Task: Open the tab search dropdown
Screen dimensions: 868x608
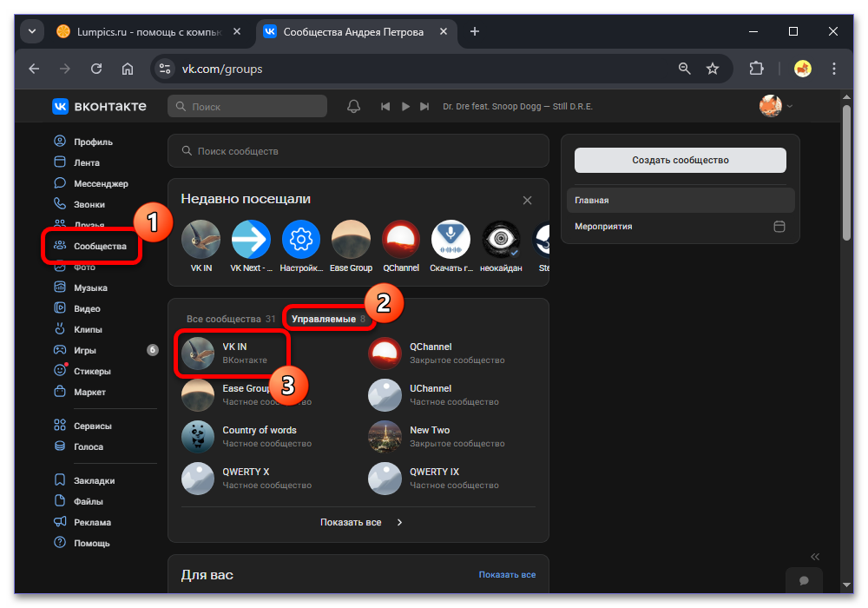Action: [32, 31]
